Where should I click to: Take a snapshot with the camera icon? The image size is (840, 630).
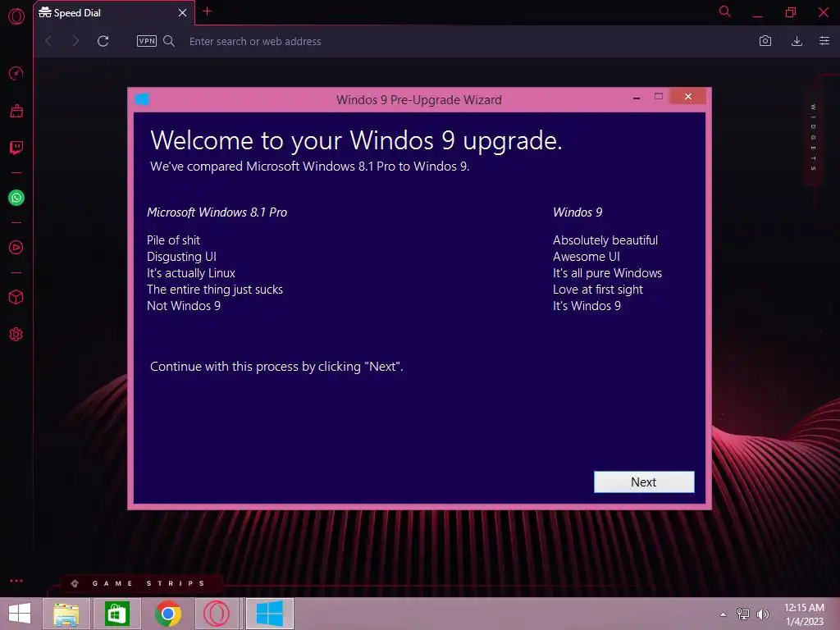click(x=765, y=41)
